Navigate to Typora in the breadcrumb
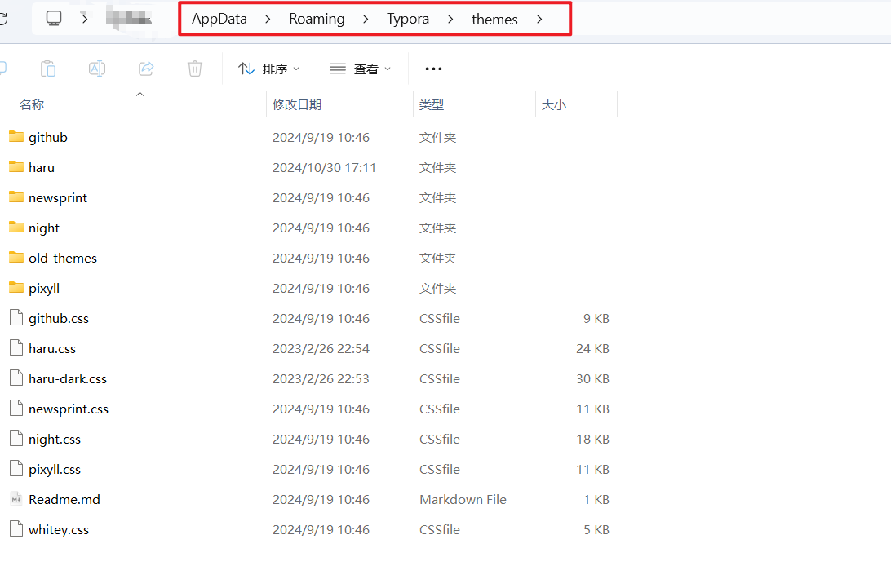The image size is (891, 588). click(408, 19)
